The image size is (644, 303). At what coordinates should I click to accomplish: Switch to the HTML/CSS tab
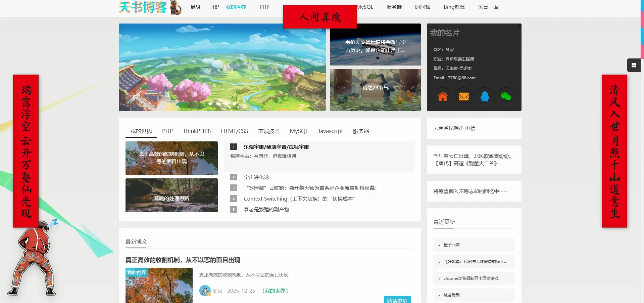(x=234, y=131)
